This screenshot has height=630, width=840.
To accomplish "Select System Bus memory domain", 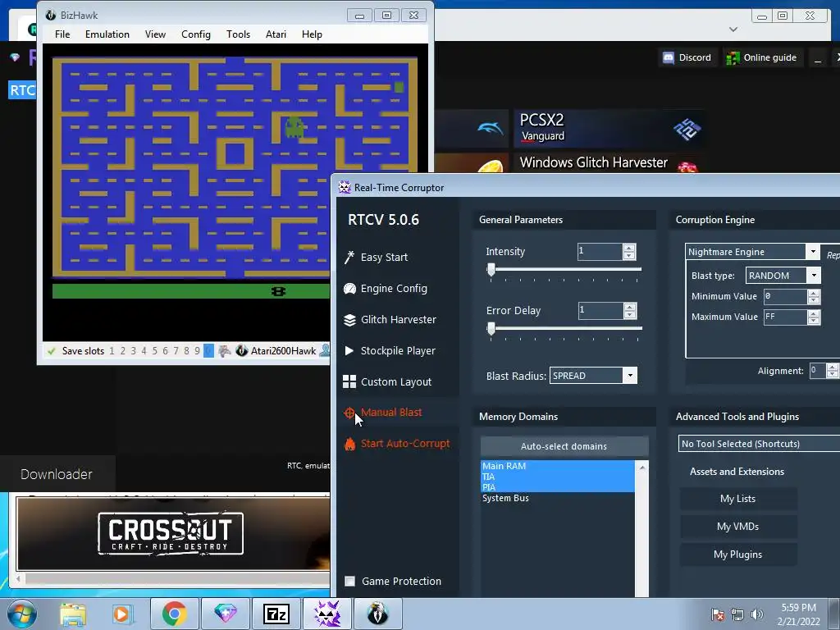I will coord(558,498).
